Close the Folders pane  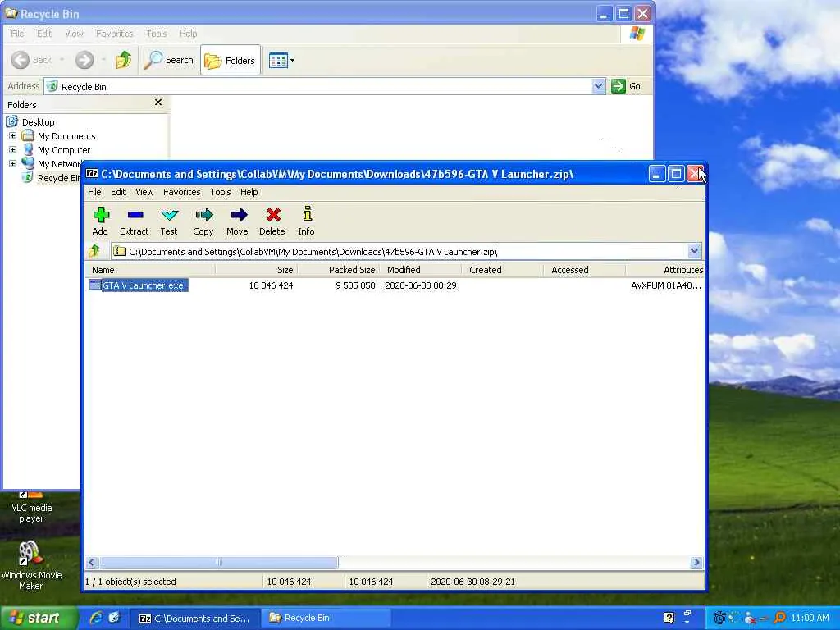158,103
